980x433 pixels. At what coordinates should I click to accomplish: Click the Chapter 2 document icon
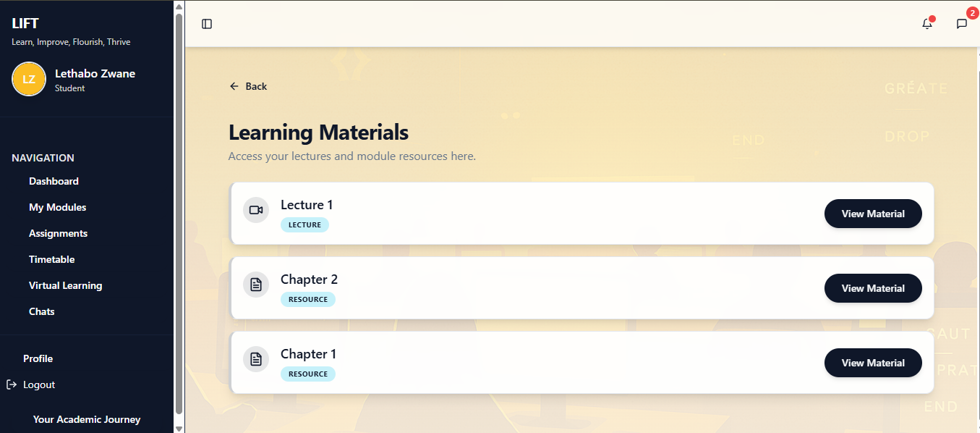pos(256,285)
